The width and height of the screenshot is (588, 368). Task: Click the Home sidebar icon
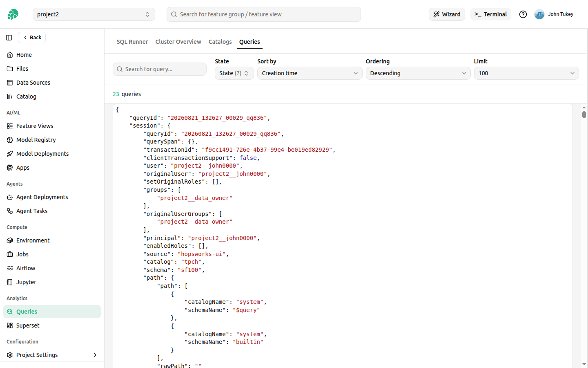10,55
